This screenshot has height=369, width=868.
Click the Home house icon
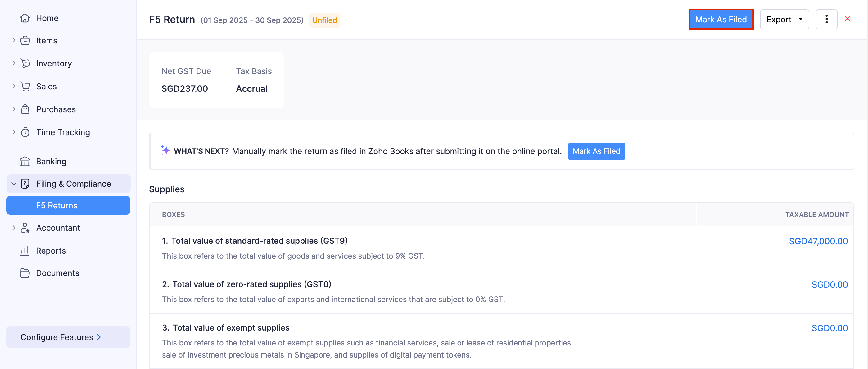click(25, 18)
